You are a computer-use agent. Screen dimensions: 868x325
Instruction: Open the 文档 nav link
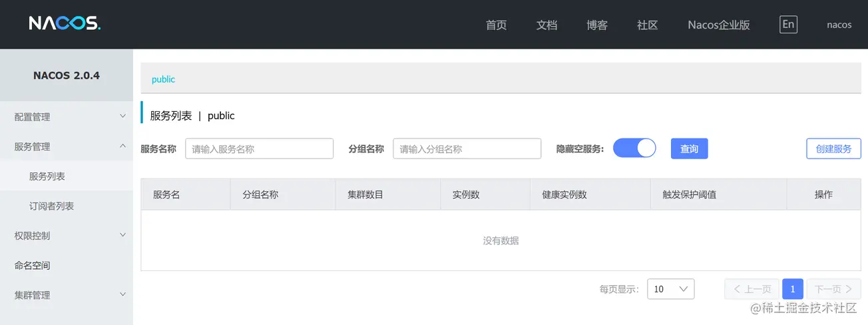coord(547,25)
